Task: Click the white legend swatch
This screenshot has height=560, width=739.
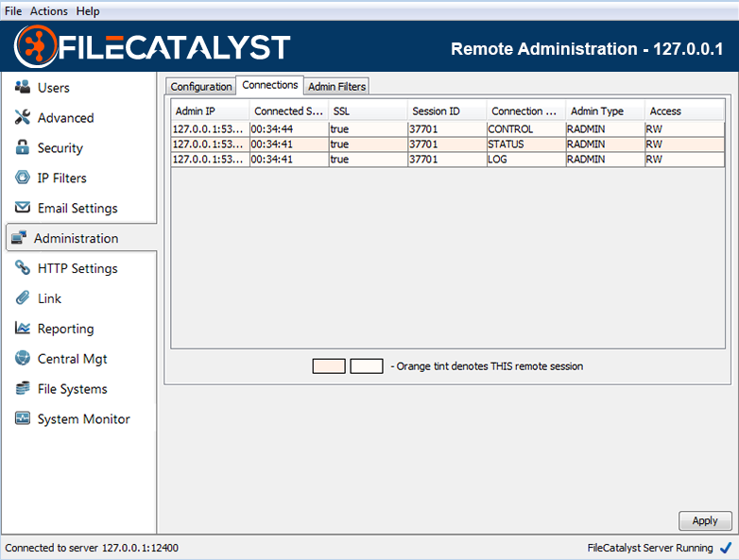Action: pyautogui.click(x=367, y=366)
